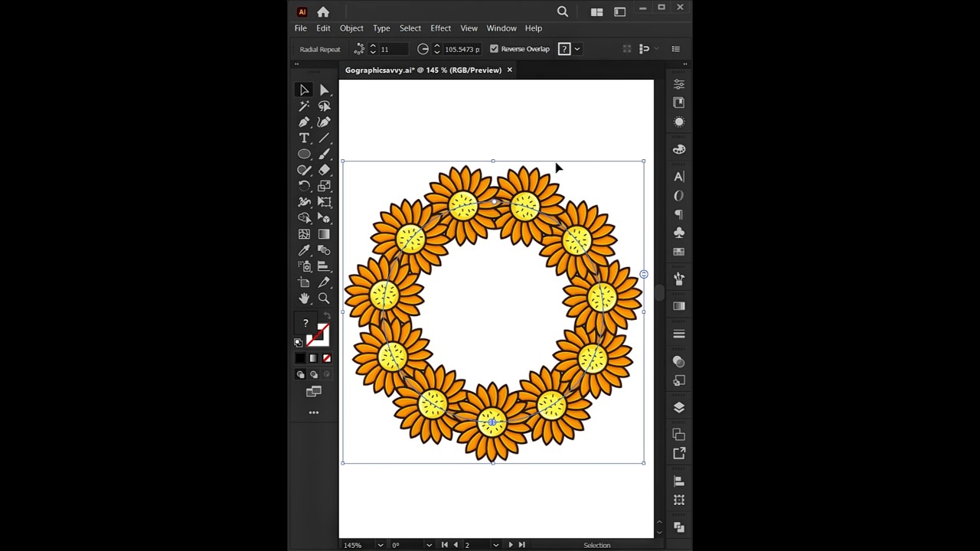Activate the Hand tool
This screenshot has height=551, width=980.
tap(304, 298)
